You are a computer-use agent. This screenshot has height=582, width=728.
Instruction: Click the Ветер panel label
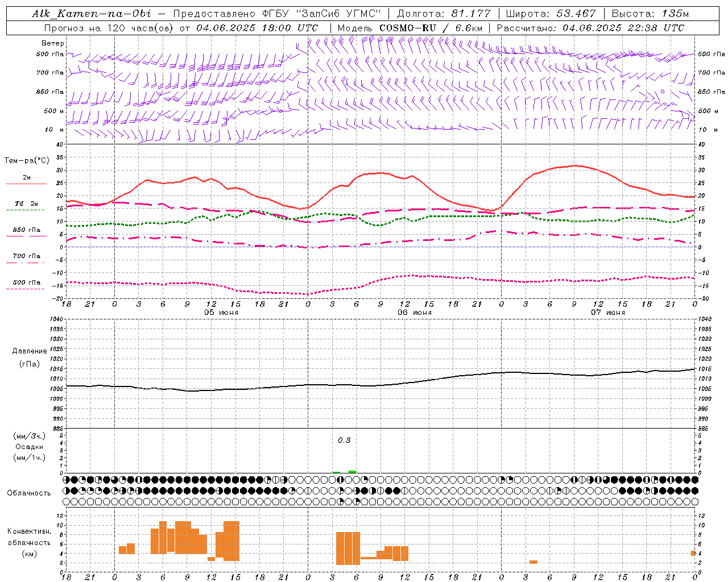tap(53, 43)
